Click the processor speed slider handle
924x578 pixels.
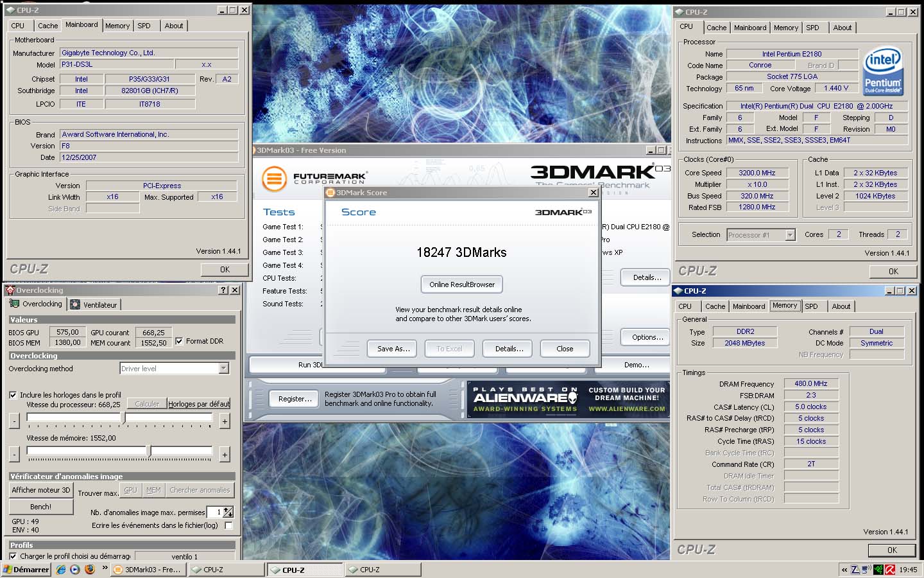123,418
